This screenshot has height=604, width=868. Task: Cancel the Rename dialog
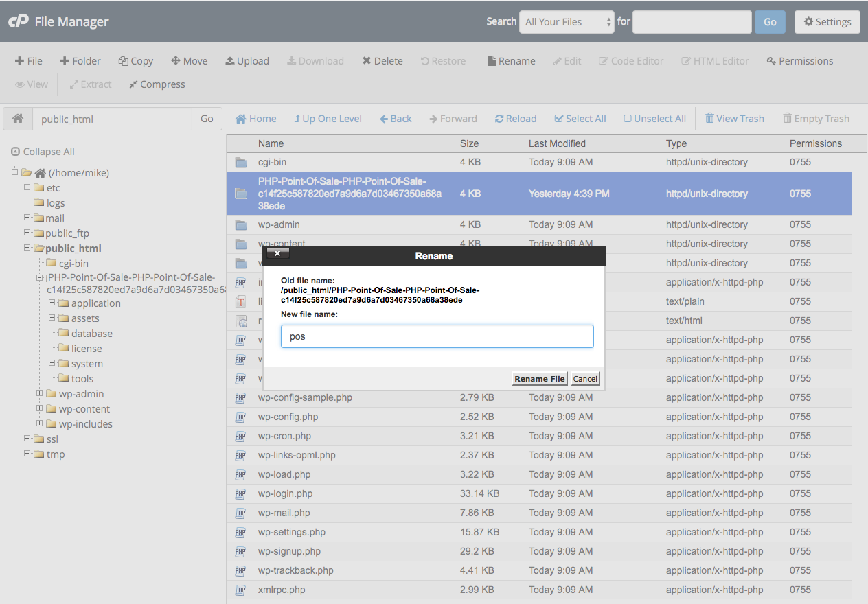pos(585,379)
